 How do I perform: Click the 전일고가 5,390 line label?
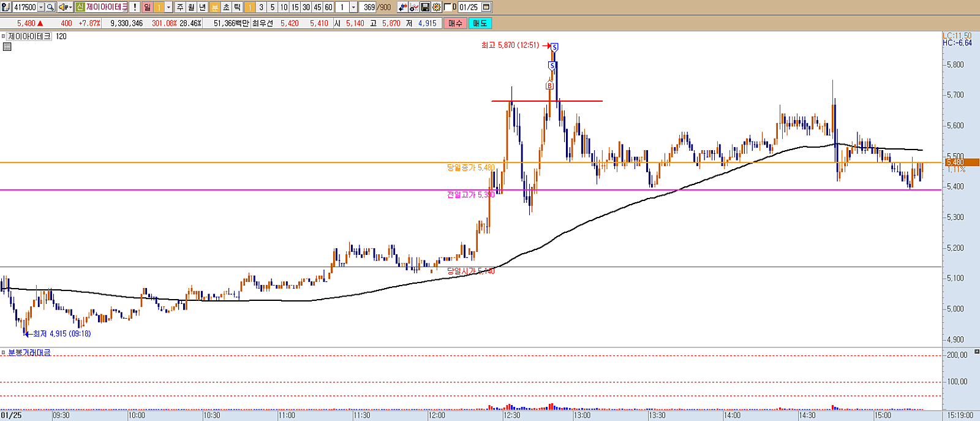(471, 195)
